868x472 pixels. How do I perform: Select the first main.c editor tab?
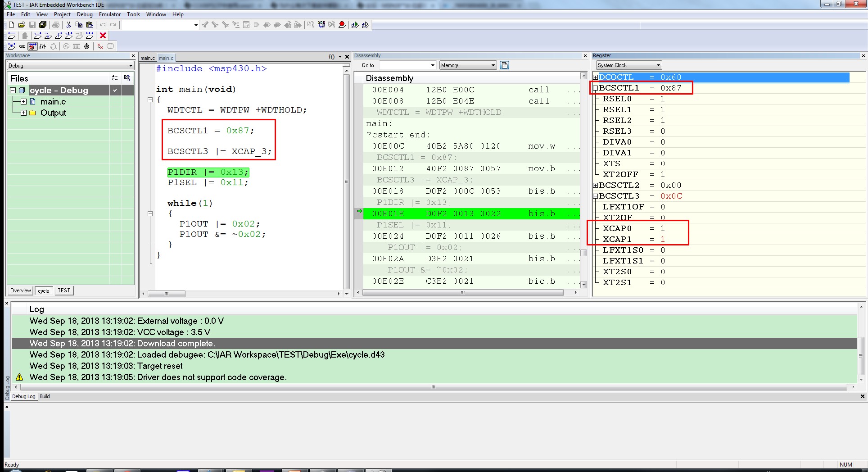(148, 58)
